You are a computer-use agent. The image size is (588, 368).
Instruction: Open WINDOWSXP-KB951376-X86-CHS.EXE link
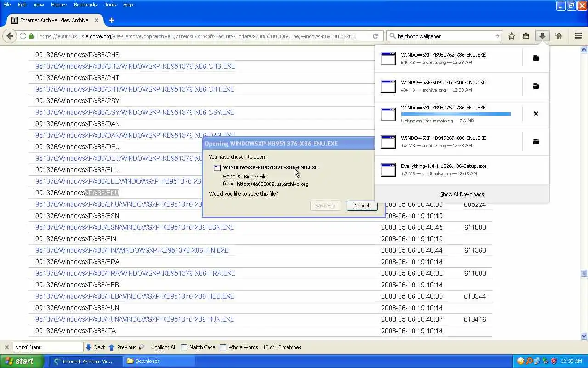tap(135, 66)
